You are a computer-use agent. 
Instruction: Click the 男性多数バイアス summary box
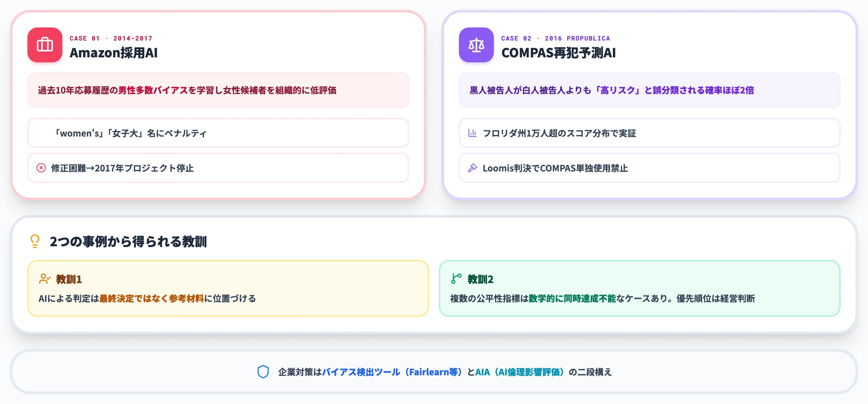click(x=218, y=90)
